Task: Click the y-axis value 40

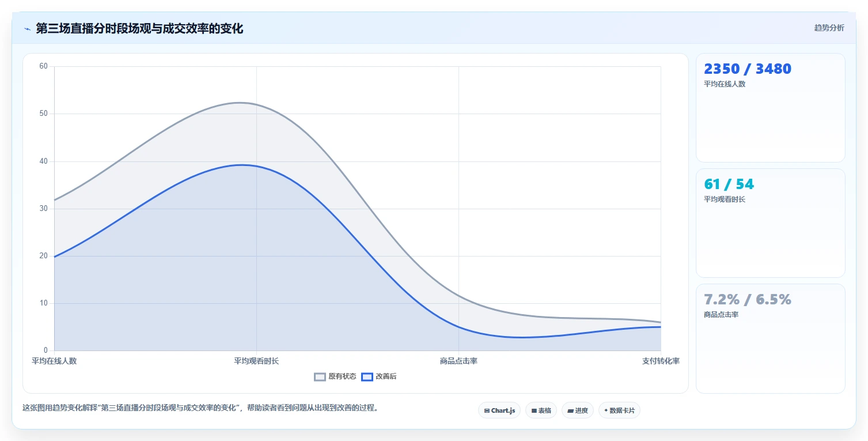Action: (43, 161)
